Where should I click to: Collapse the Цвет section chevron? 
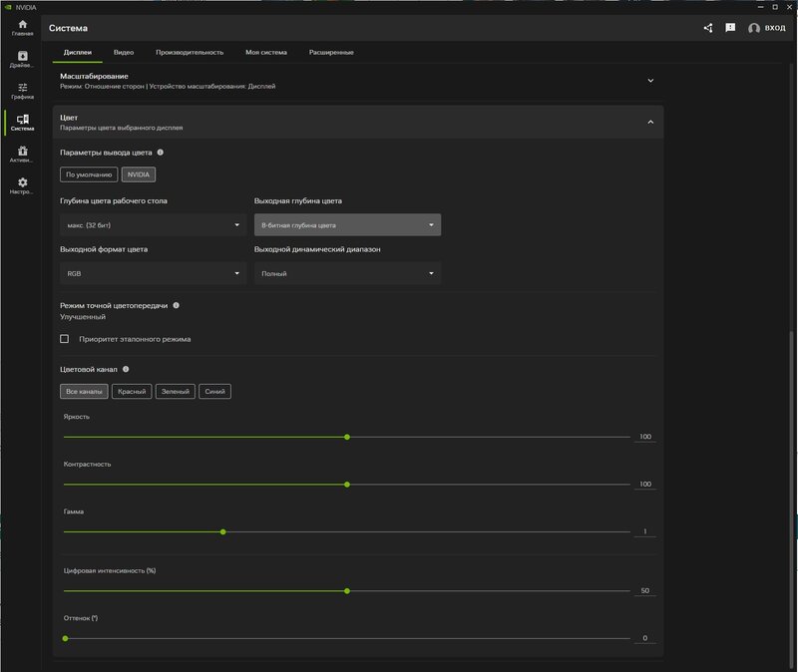pyautogui.click(x=650, y=122)
